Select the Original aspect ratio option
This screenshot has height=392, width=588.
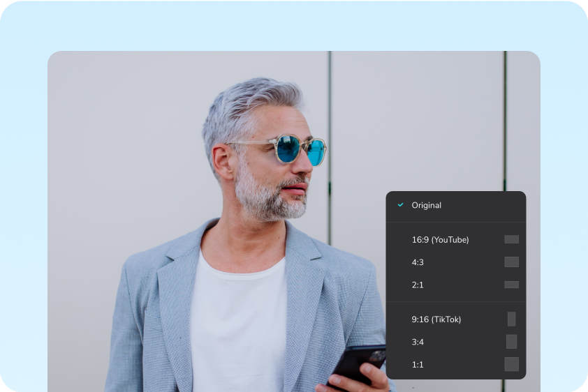[455, 205]
